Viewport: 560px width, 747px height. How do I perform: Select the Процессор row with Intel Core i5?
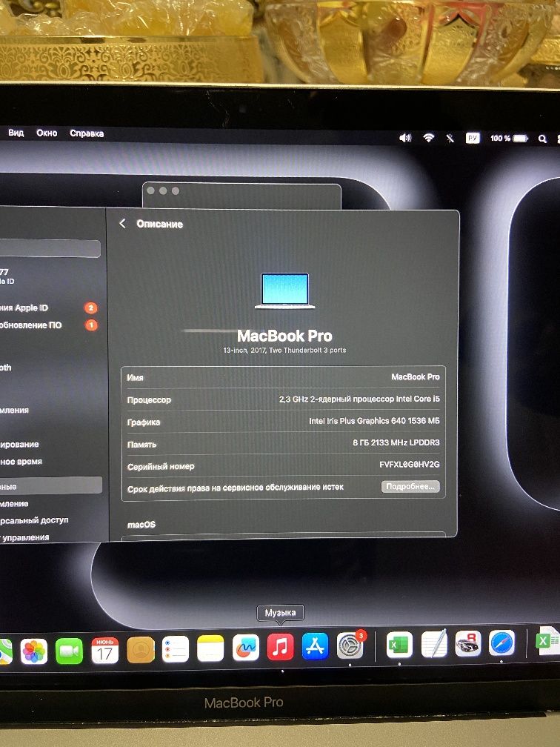(283, 399)
